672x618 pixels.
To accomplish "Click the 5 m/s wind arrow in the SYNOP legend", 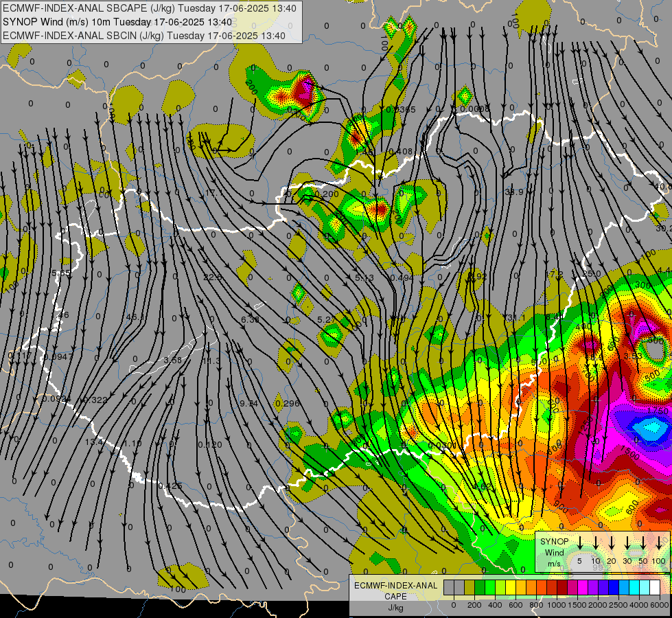I will click(580, 542).
